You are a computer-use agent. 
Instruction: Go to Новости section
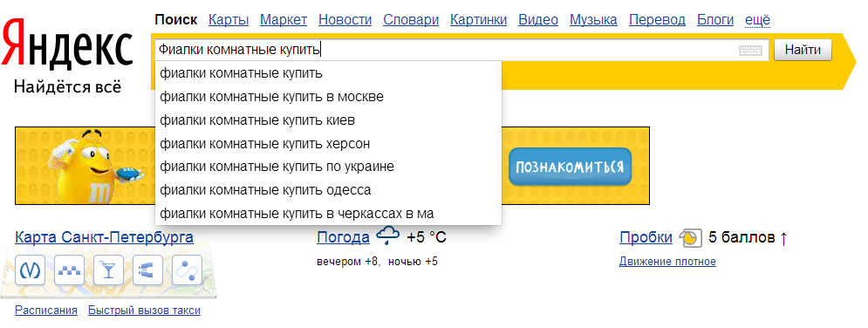pos(345,20)
